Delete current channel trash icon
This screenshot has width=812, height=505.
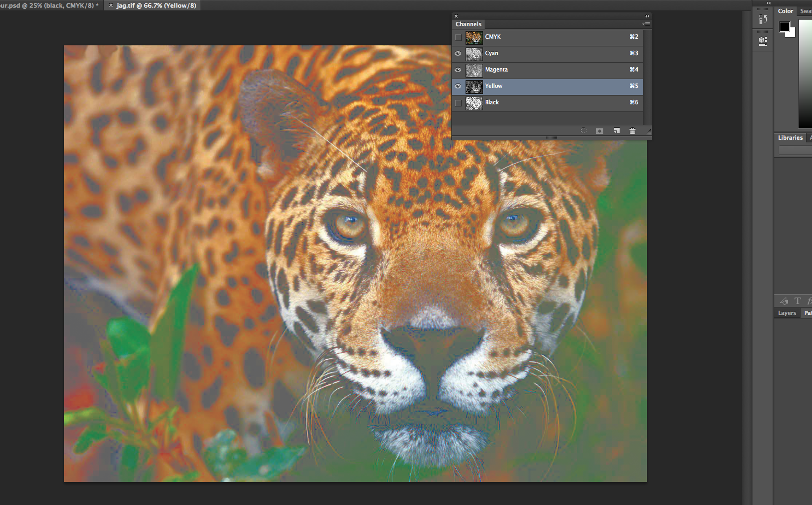[x=632, y=131]
